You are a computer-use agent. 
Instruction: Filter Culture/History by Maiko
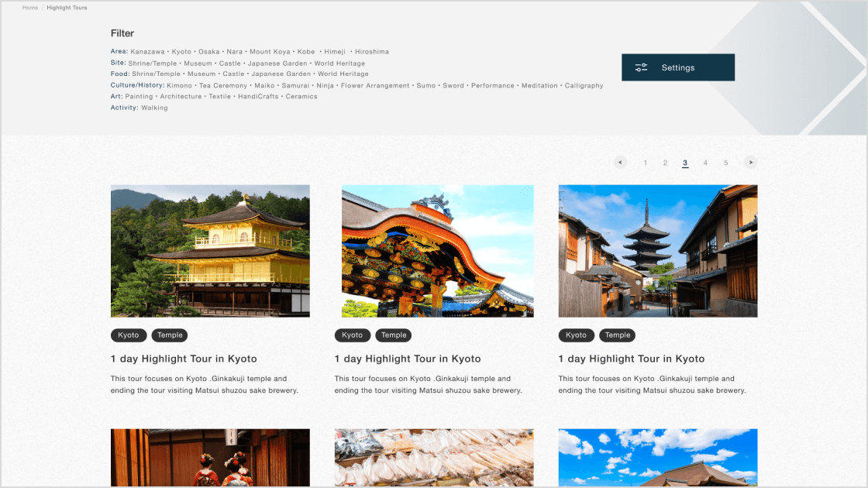tap(264, 85)
